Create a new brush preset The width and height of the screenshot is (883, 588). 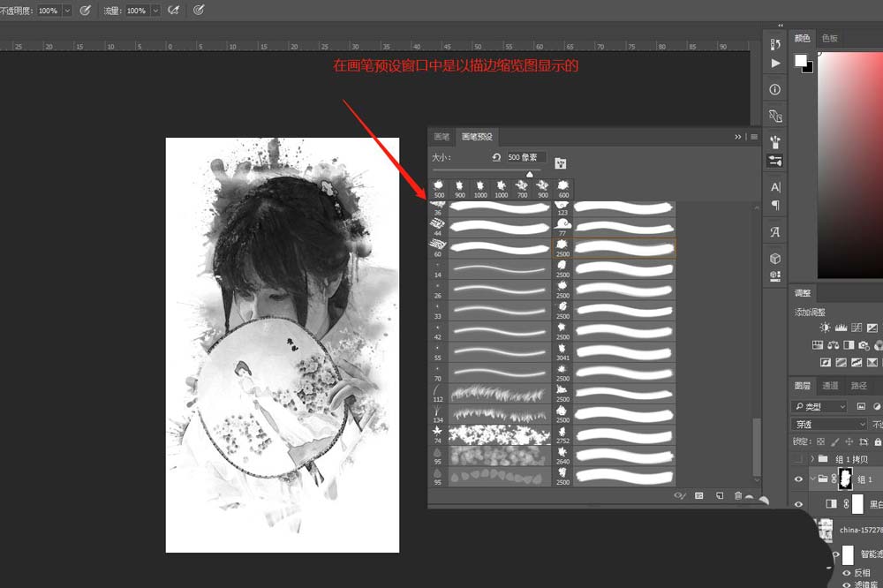click(719, 495)
